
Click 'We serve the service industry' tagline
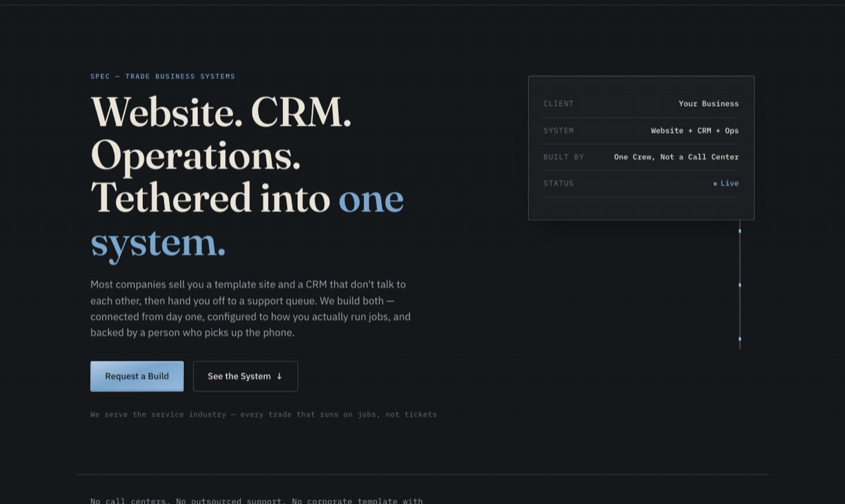point(263,415)
